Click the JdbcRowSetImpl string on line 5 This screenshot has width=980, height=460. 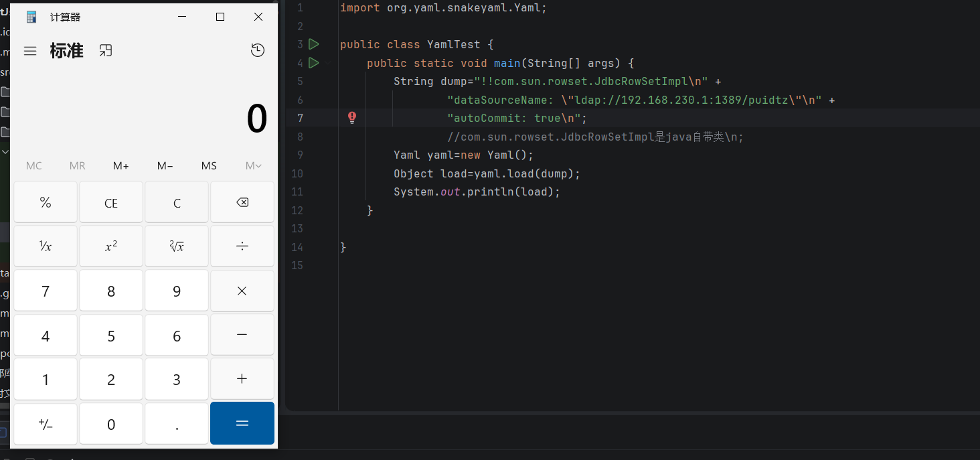[x=590, y=82]
